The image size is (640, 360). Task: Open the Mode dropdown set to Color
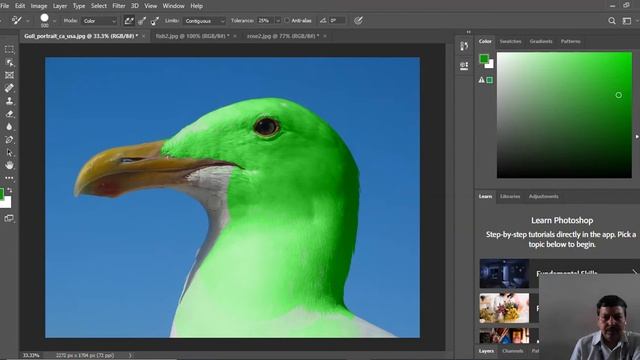[100, 20]
